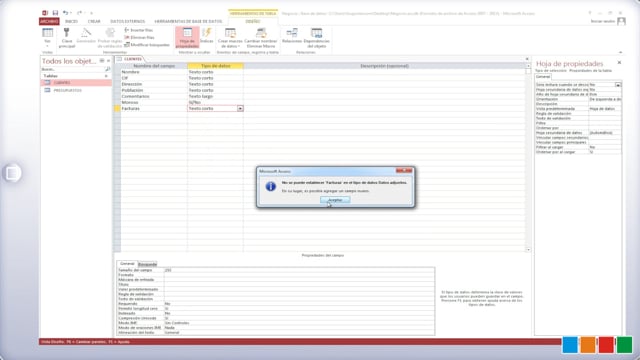The width and height of the screenshot is (640, 360).
Task: Click the Clave principal key icon
Action: point(67,38)
